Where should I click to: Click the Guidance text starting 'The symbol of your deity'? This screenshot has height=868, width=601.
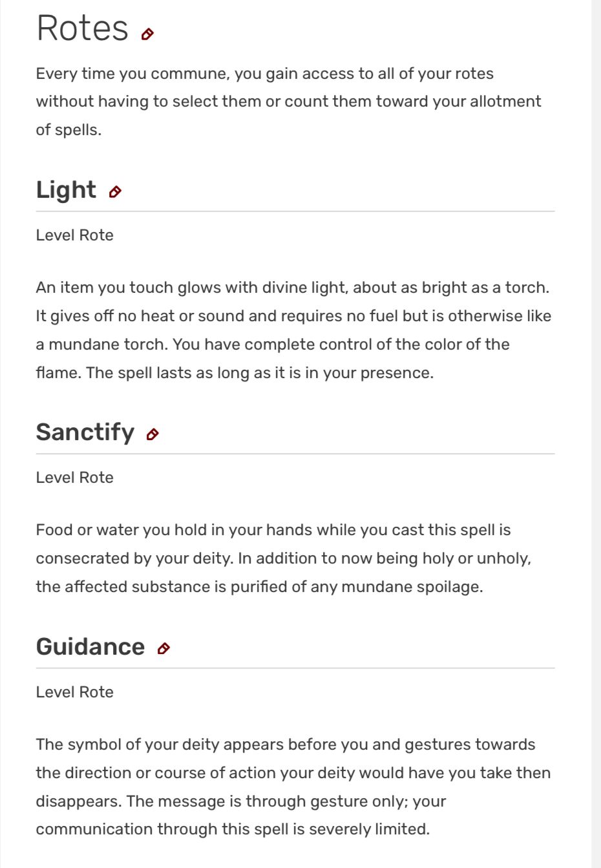click(x=285, y=745)
